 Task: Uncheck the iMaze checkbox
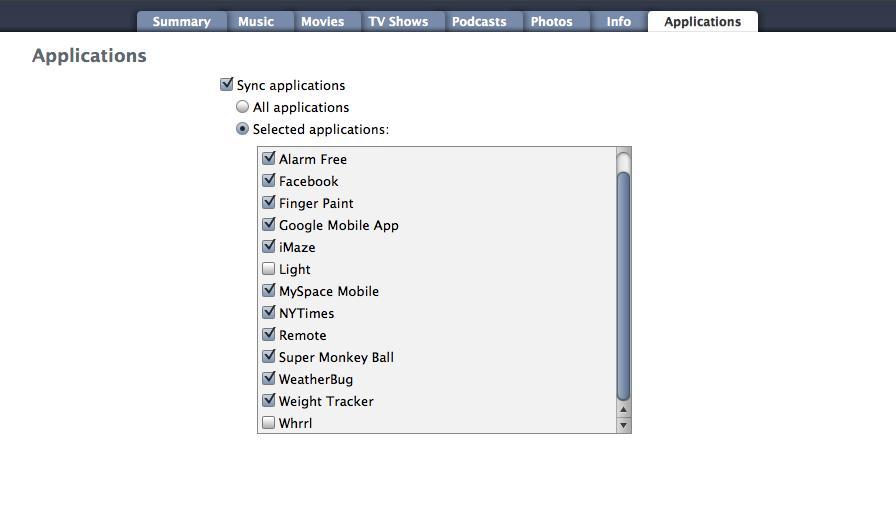[x=269, y=246]
